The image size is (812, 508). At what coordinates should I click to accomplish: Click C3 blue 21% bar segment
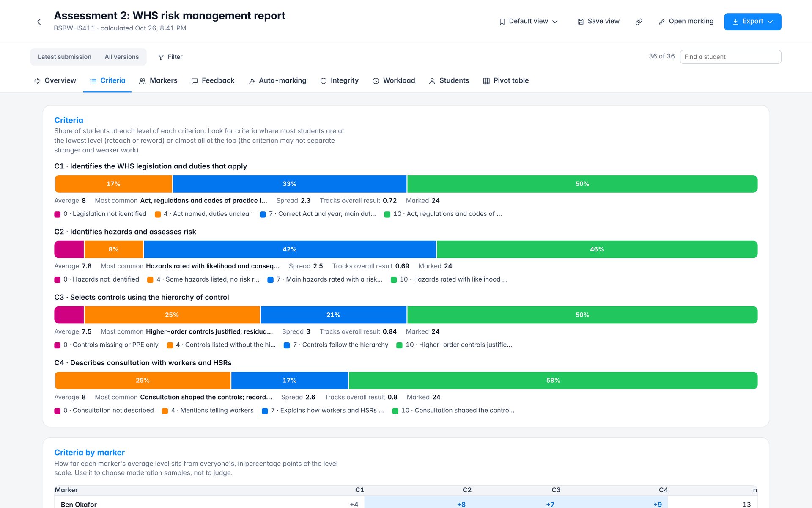point(334,315)
